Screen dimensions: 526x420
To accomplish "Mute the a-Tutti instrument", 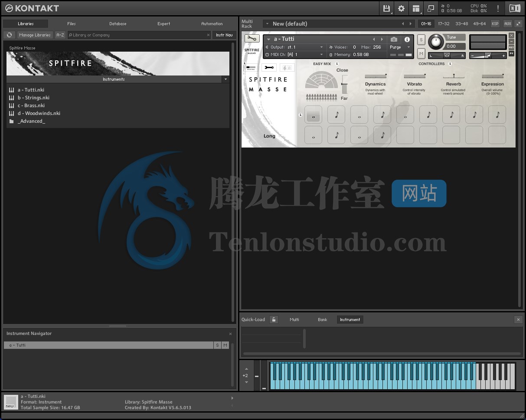I will (x=421, y=53).
